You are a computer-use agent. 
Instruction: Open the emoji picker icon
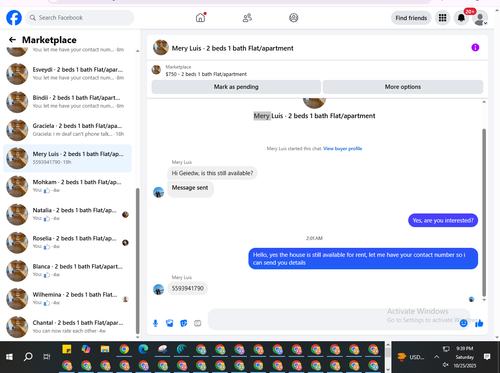pos(463,323)
